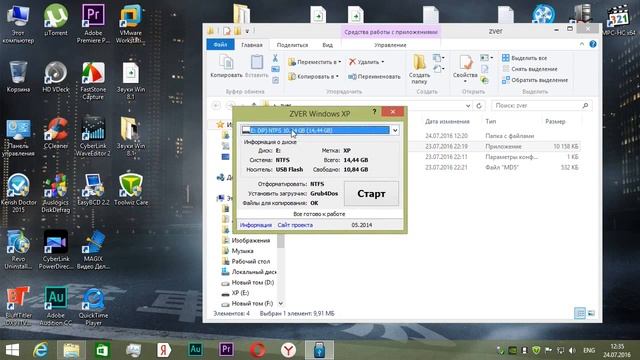
Task: Open the Adobe Audition CC desktop icon
Action: tap(56, 307)
